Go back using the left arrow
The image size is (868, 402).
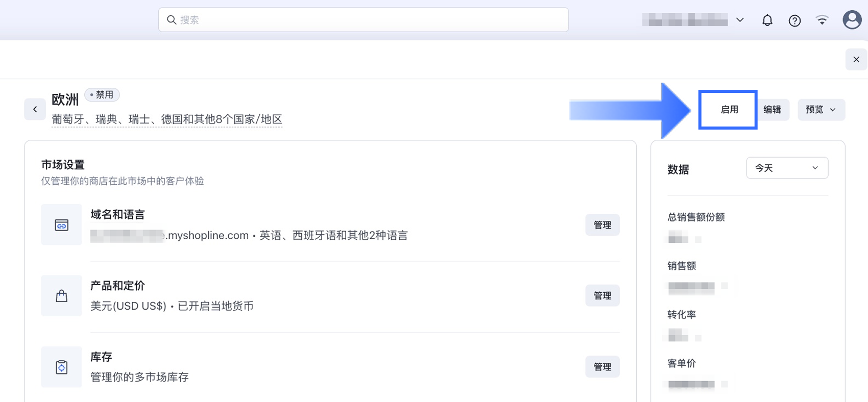pyautogui.click(x=35, y=109)
